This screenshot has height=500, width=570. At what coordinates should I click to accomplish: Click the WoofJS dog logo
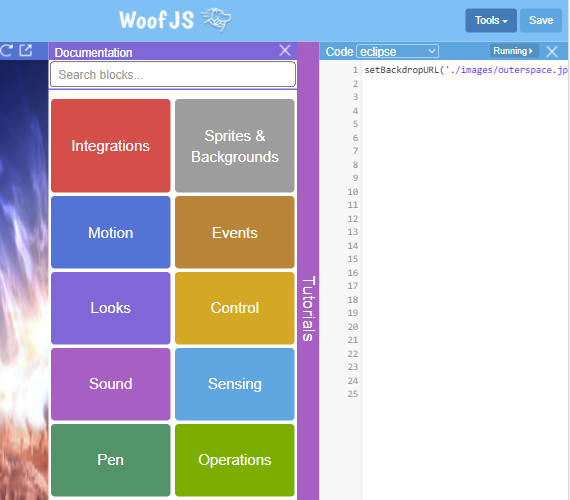pyautogui.click(x=217, y=20)
